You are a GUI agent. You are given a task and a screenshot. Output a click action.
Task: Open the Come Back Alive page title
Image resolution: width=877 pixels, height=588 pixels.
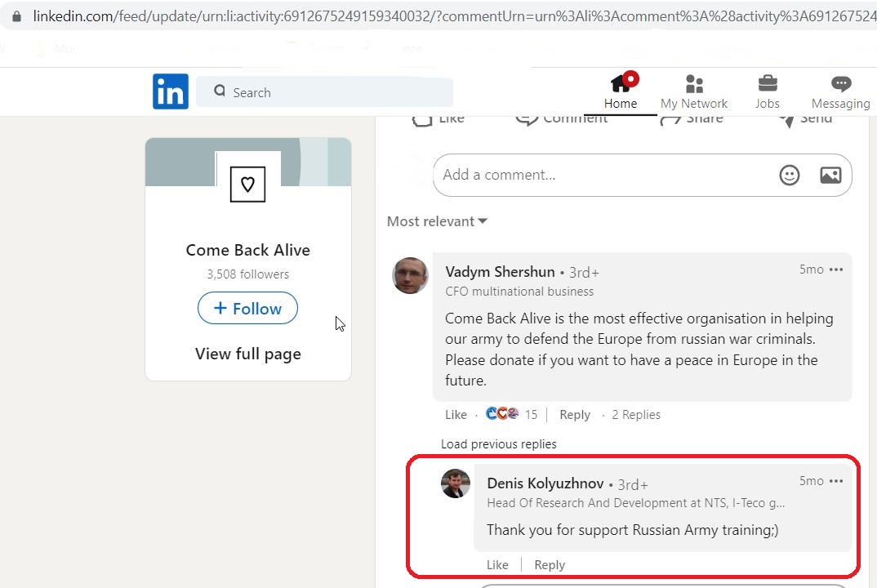(247, 250)
